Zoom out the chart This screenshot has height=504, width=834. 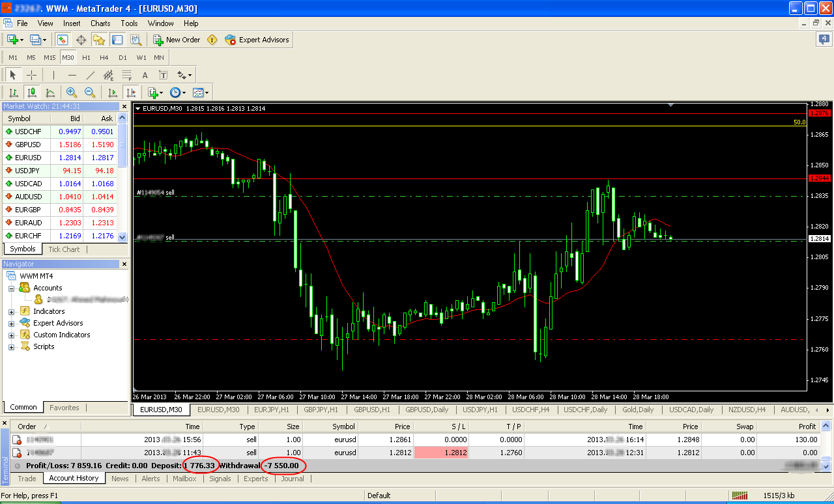[x=90, y=92]
